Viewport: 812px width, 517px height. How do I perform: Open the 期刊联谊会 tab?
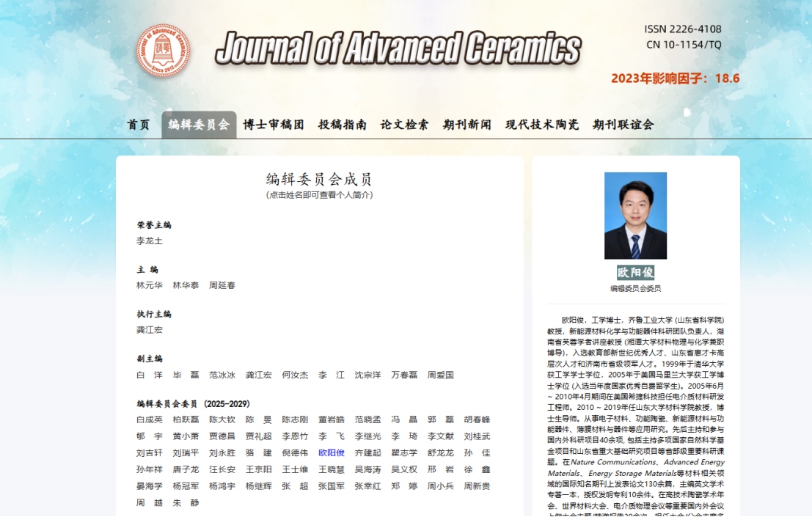[x=623, y=125]
